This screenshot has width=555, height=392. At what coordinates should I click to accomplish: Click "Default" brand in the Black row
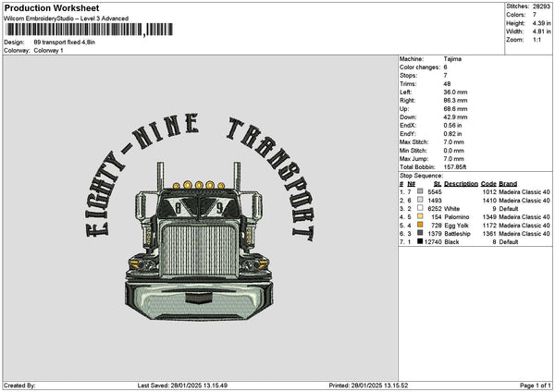click(x=509, y=242)
